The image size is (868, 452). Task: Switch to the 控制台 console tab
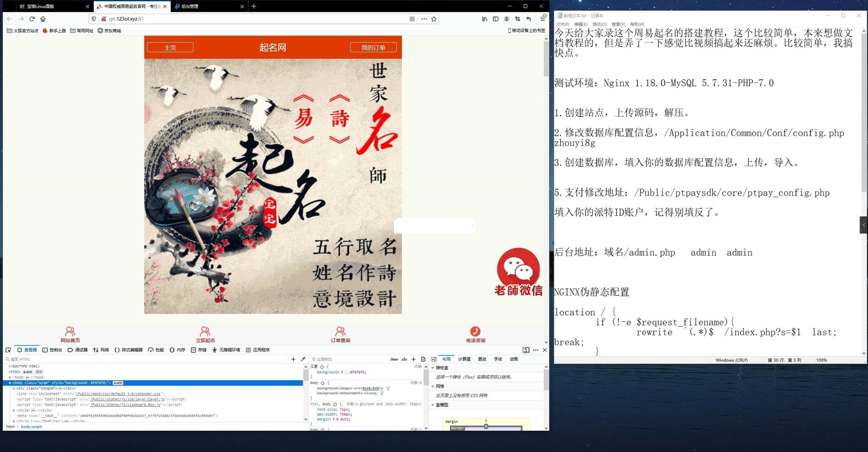[52, 350]
